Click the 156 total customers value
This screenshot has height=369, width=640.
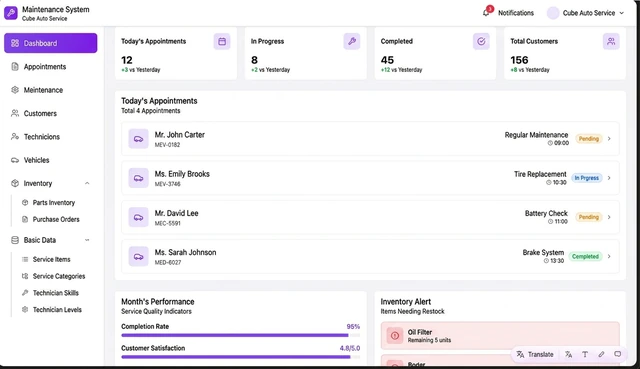coord(519,60)
